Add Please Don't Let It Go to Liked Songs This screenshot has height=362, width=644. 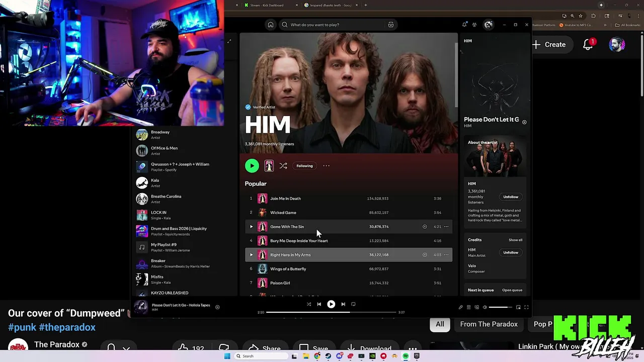[217, 307]
